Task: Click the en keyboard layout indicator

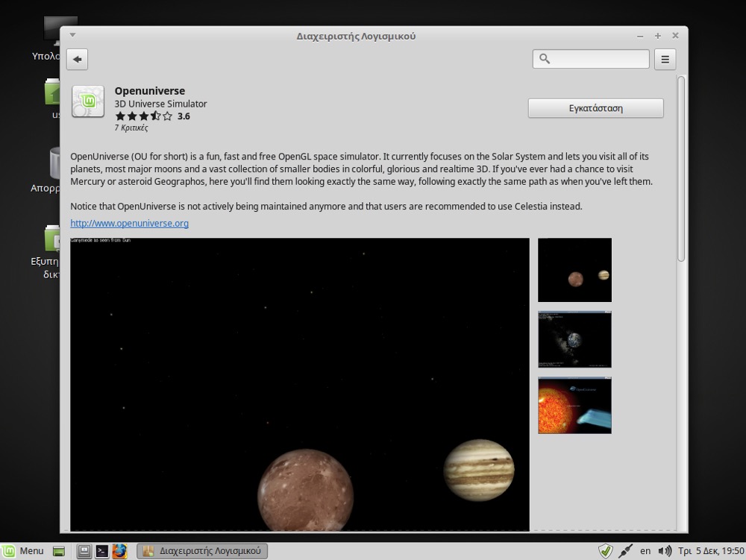Action: point(645,551)
